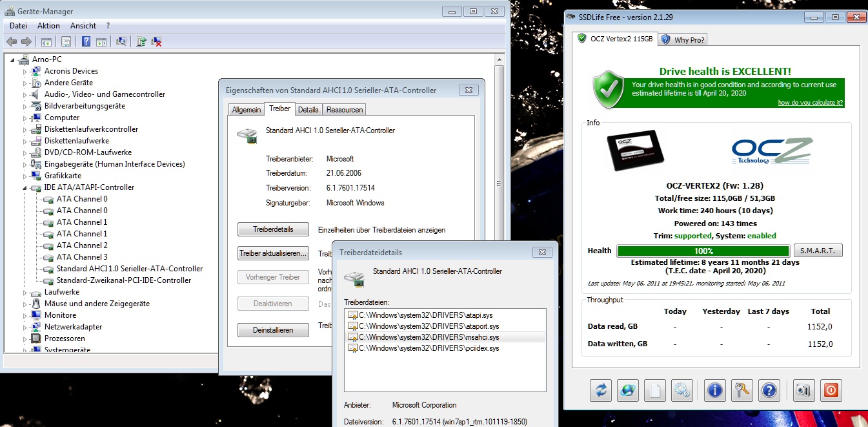Select the Arno-PC root node
Viewport: 868px width, 427px height.
47,59
